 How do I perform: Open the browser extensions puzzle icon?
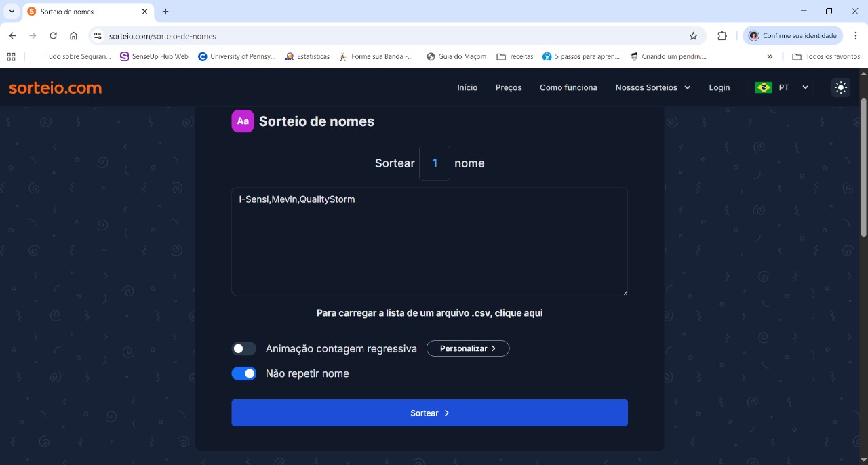tap(722, 36)
